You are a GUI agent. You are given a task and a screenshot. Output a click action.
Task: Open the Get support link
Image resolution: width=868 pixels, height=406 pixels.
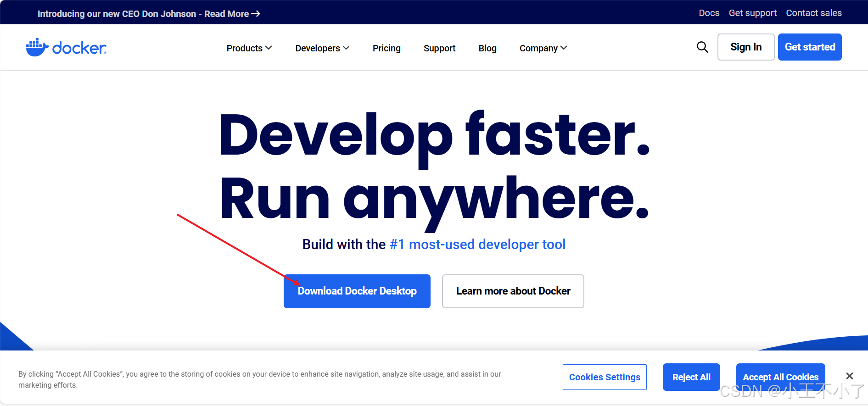click(753, 13)
